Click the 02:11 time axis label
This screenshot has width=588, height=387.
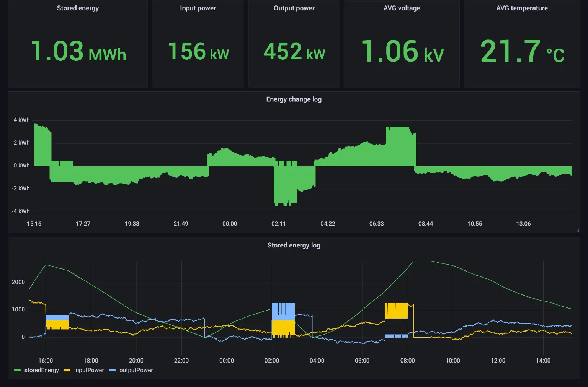[x=279, y=224]
